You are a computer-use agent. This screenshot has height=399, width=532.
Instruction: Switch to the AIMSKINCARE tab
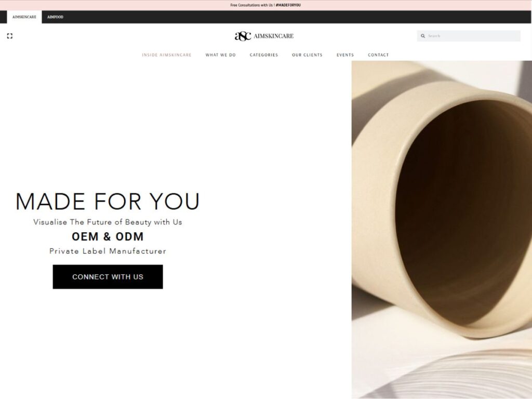click(24, 17)
